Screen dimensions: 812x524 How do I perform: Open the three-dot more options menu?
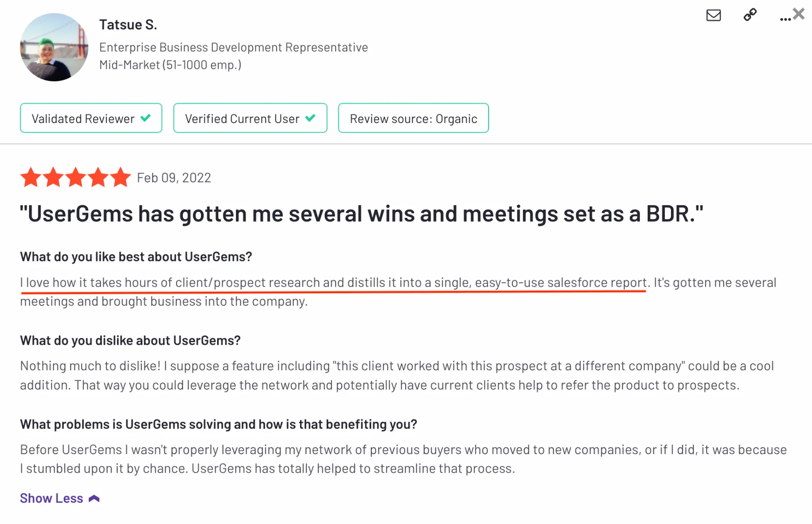point(785,19)
